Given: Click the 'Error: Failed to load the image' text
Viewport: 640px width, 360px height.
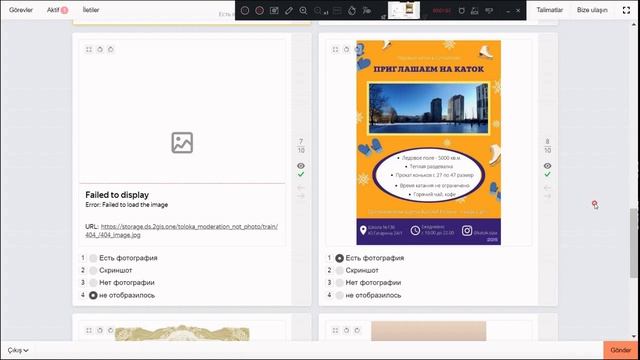Looking at the screenshot, I should 127,204.
